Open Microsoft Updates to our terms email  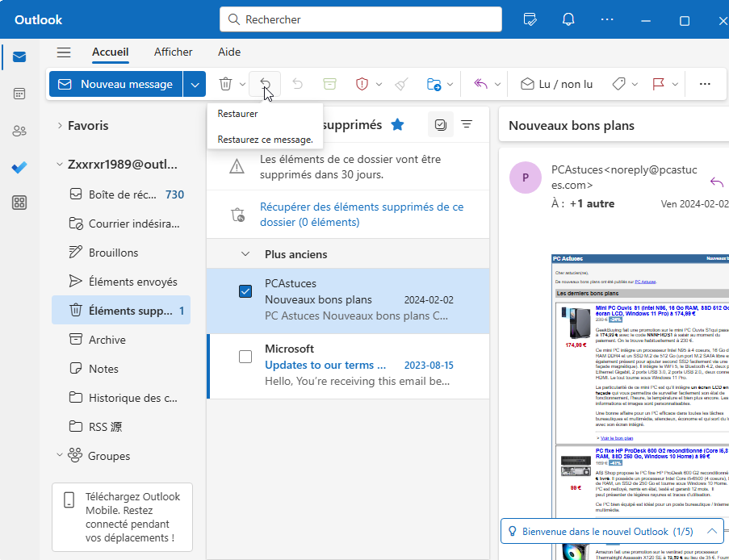(349, 366)
